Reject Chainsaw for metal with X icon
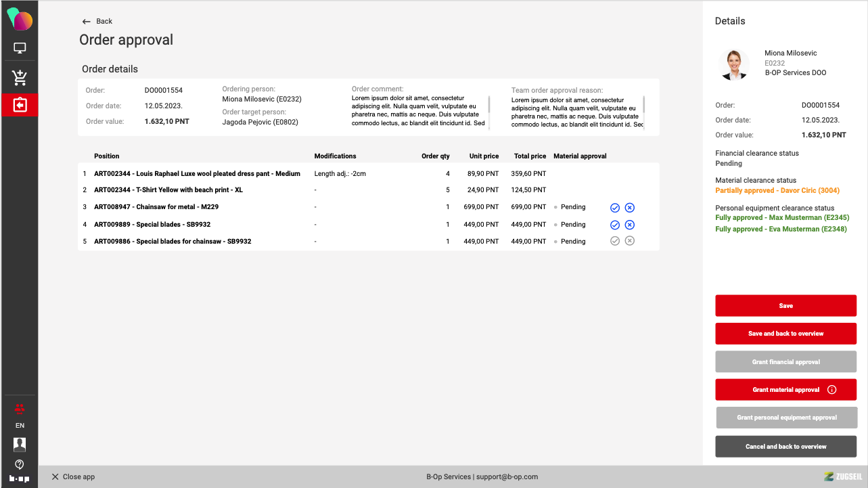The image size is (868, 488). pos(629,208)
